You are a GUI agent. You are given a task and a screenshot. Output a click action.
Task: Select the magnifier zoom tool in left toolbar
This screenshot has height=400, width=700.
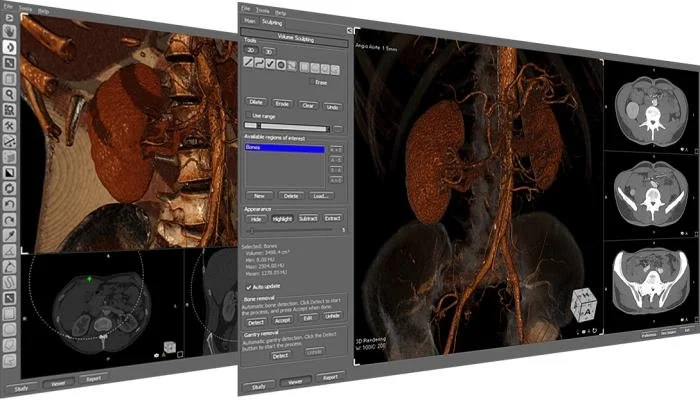9,94
